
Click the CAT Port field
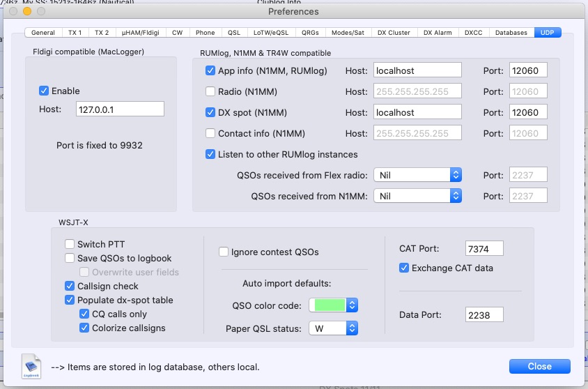tap(483, 248)
